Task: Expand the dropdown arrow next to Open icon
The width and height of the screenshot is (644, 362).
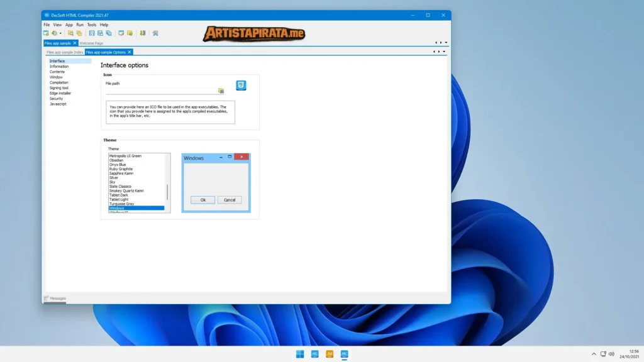Action: [x=61, y=33]
